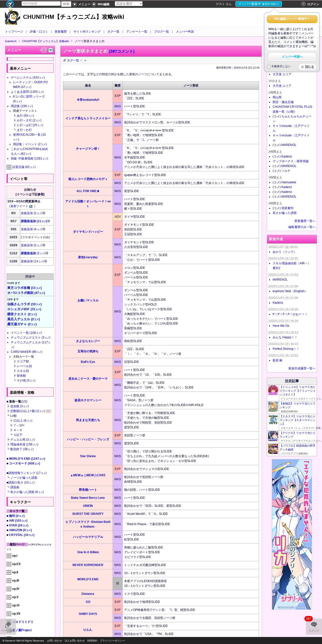Open the Star Divine song link
This screenshot has width=322, height=644.
(x=88, y=456)
